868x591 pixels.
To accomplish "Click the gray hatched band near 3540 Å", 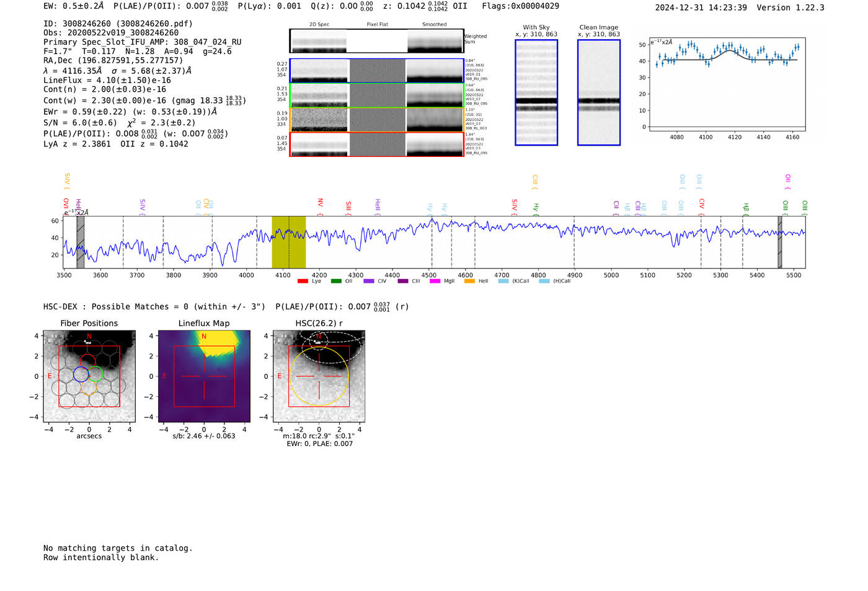I will click(x=81, y=242).
